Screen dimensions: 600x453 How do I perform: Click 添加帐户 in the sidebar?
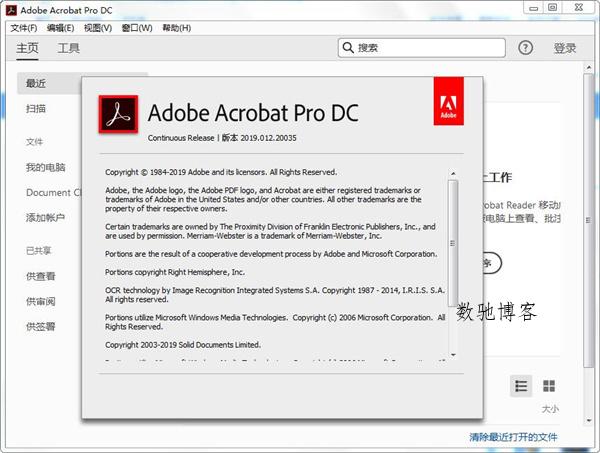(x=45, y=218)
